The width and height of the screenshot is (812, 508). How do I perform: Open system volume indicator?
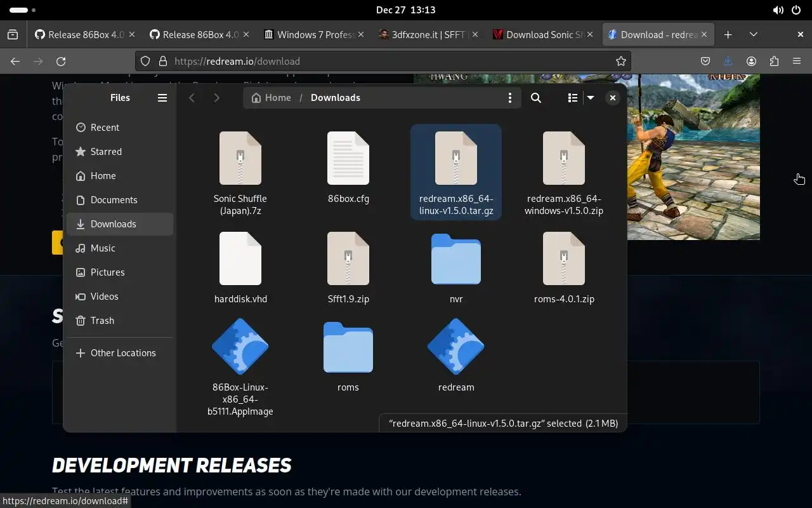coord(778,10)
